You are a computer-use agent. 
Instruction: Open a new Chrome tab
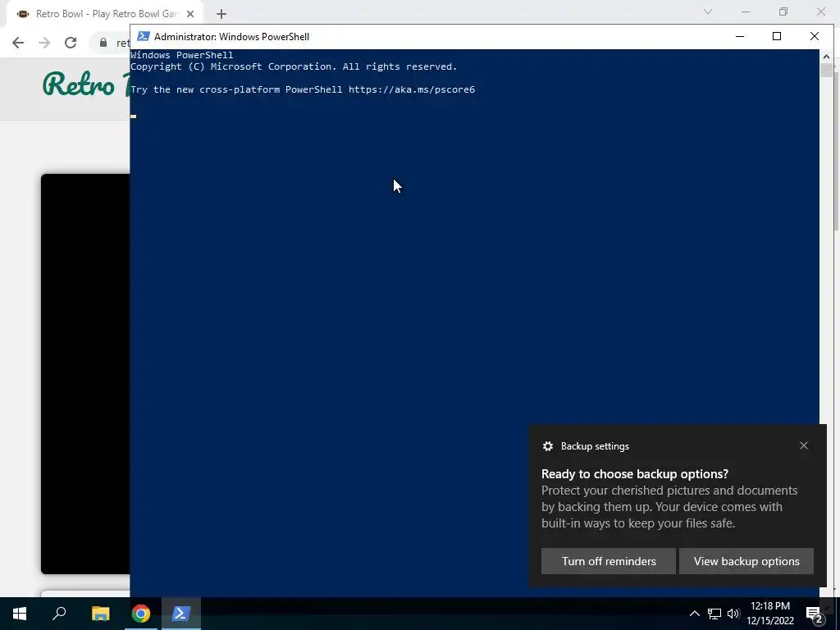coord(221,14)
